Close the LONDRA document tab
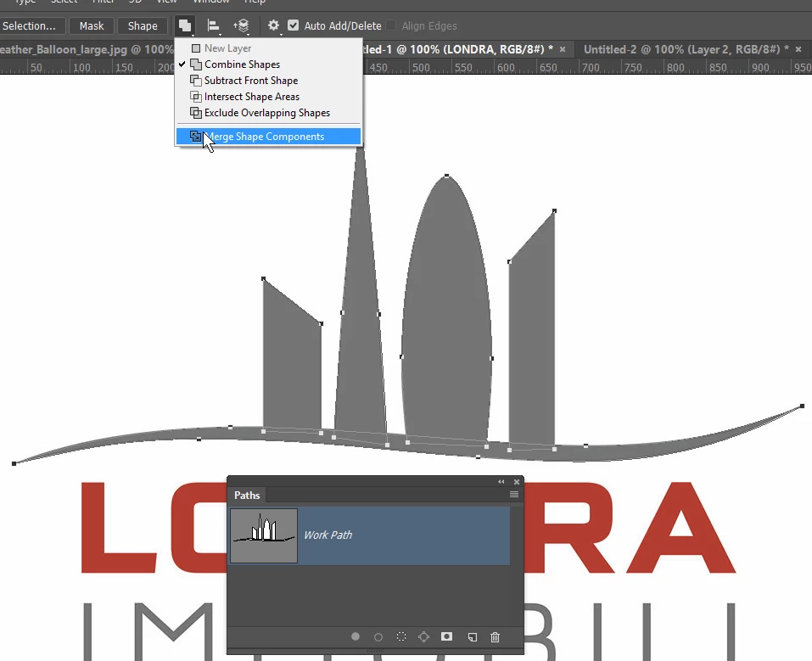This screenshot has height=661, width=812. (563, 49)
